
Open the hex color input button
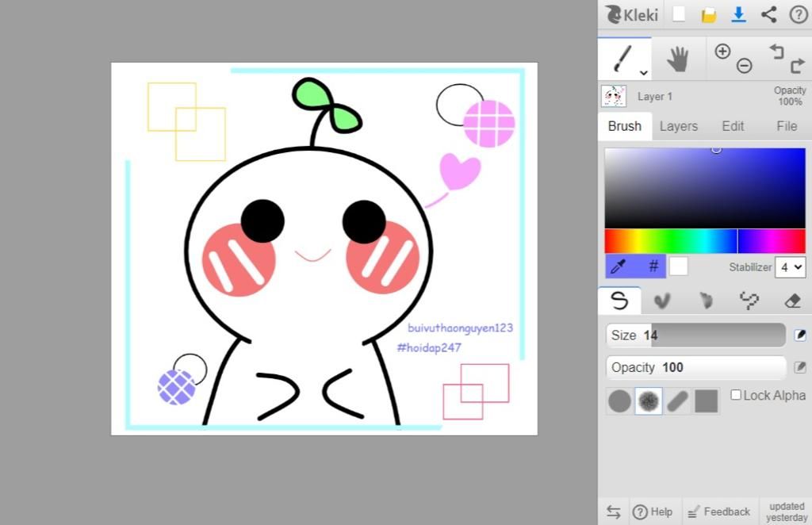pyautogui.click(x=653, y=266)
